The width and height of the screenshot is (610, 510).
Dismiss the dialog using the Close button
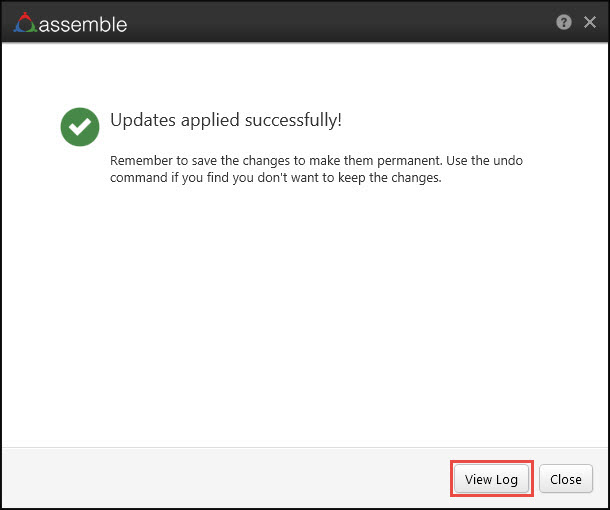pyautogui.click(x=565, y=479)
